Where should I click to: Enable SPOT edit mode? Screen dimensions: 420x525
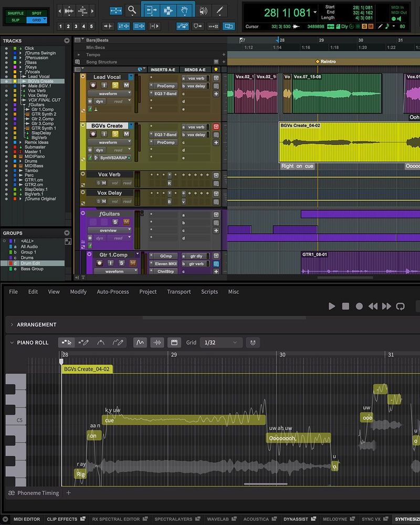pos(37,14)
